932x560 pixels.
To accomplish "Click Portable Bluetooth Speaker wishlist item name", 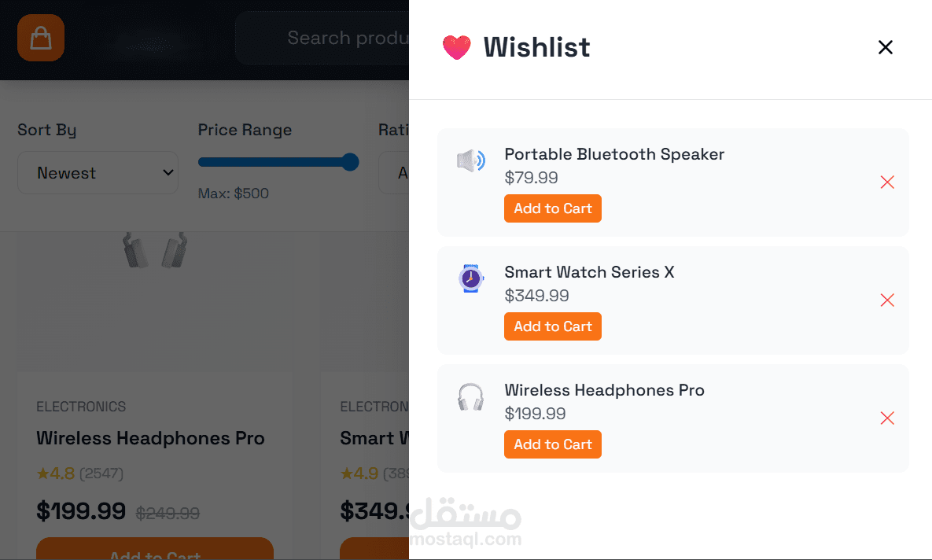I will tap(614, 154).
